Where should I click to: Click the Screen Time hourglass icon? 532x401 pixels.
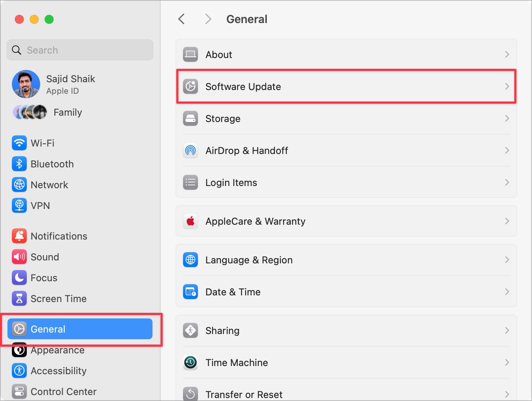click(x=19, y=299)
